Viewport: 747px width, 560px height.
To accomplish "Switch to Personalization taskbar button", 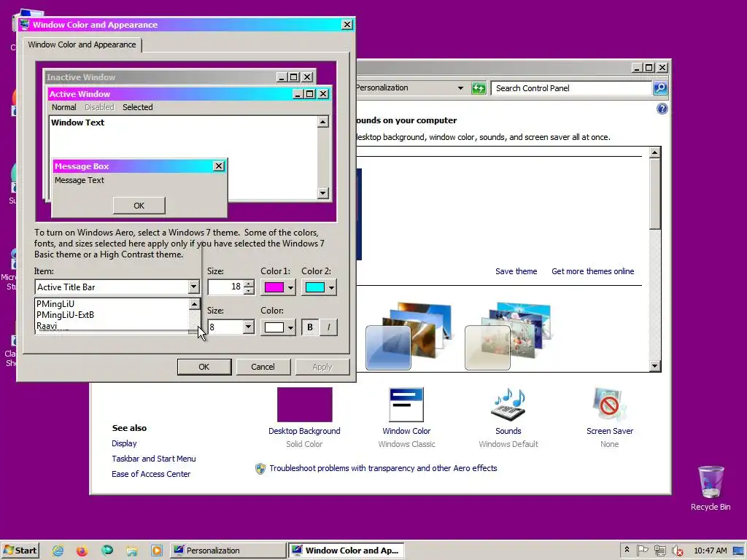I will (228, 551).
